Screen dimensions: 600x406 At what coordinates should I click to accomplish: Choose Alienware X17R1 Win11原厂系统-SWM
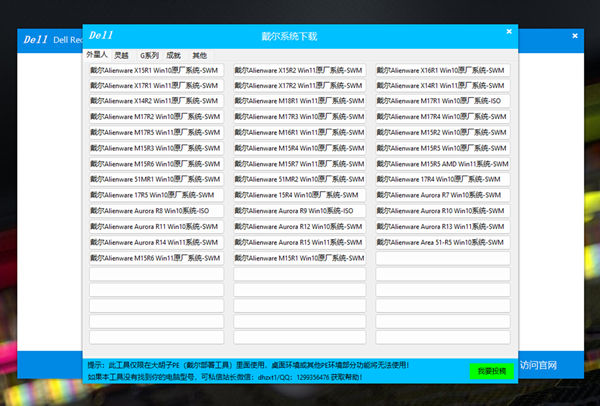click(x=157, y=85)
